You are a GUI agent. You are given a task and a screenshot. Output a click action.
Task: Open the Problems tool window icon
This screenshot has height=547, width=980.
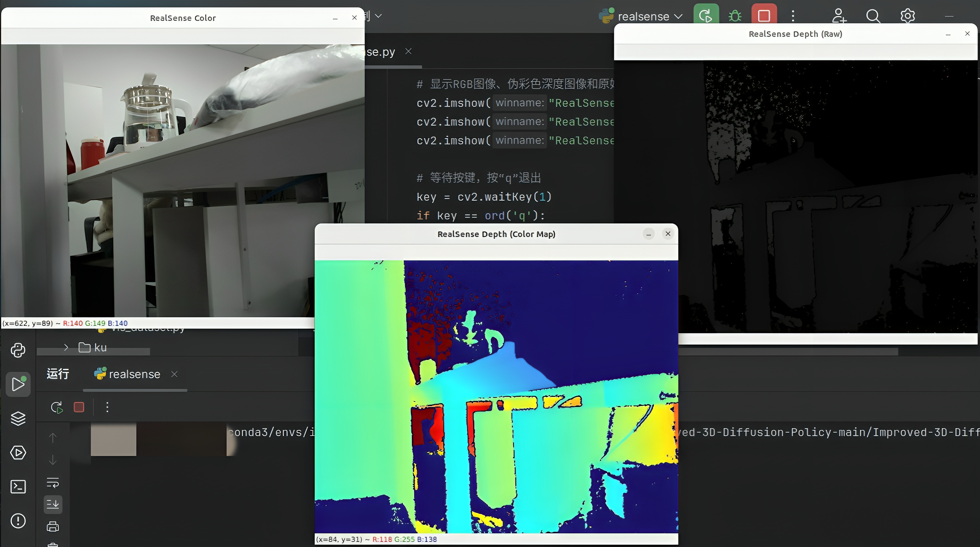18,521
